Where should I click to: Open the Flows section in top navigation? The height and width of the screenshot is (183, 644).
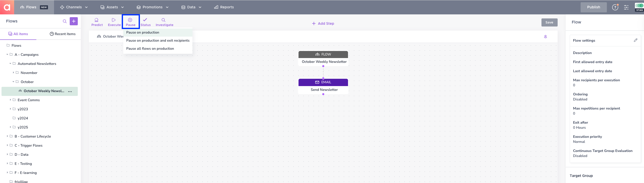tap(34, 7)
